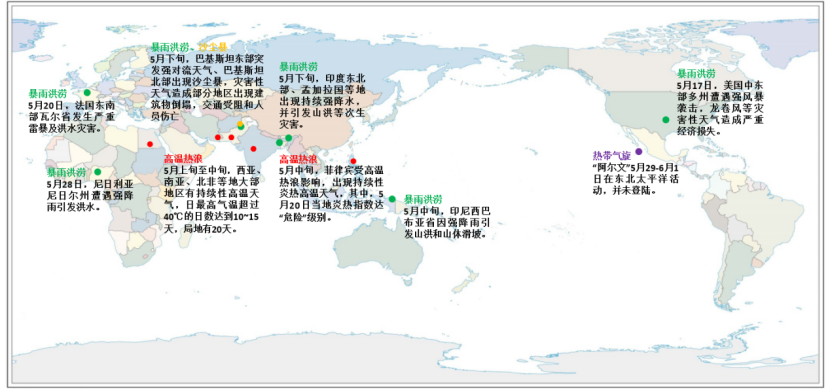The width and height of the screenshot is (831, 390).
Task: Click the red heatwave dot in North Africa
Action: pos(150,144)
